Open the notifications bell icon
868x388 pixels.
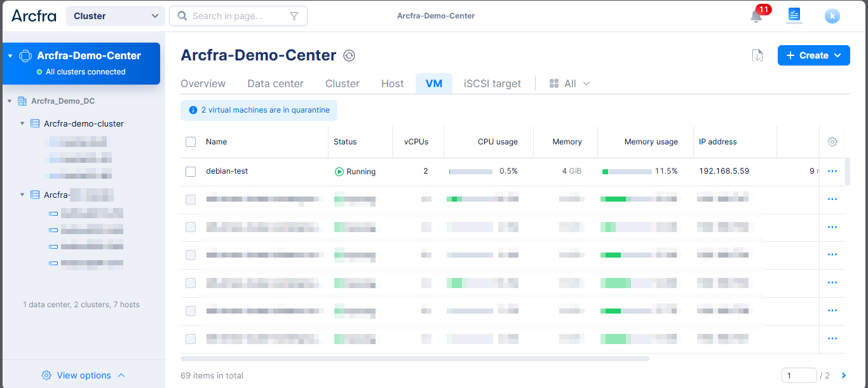(x=756, y=17)
